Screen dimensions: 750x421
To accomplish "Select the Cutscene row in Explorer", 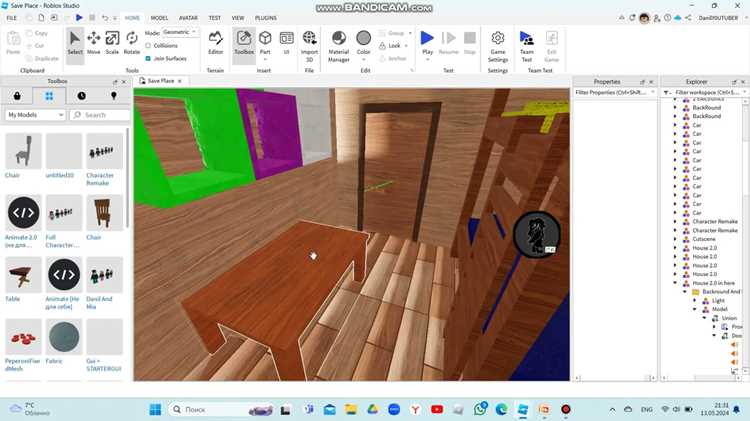I will pyautogui.click(x=703, y=239).
